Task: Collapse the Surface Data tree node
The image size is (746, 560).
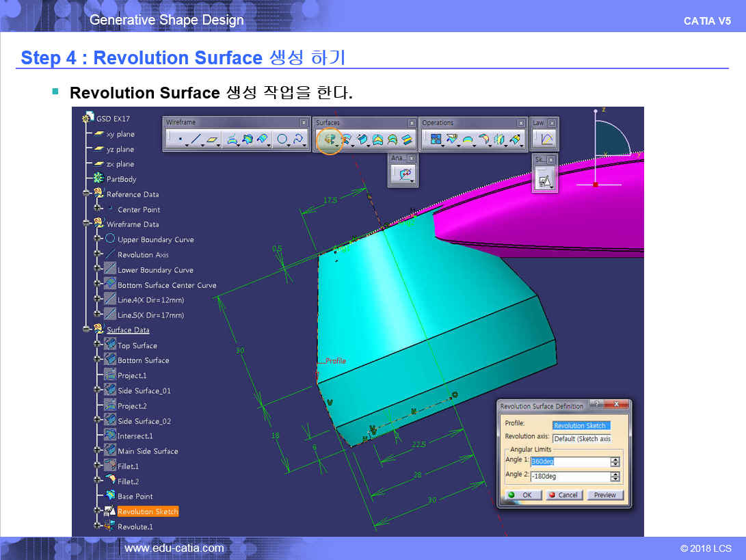Action: (x=87, y=330)
